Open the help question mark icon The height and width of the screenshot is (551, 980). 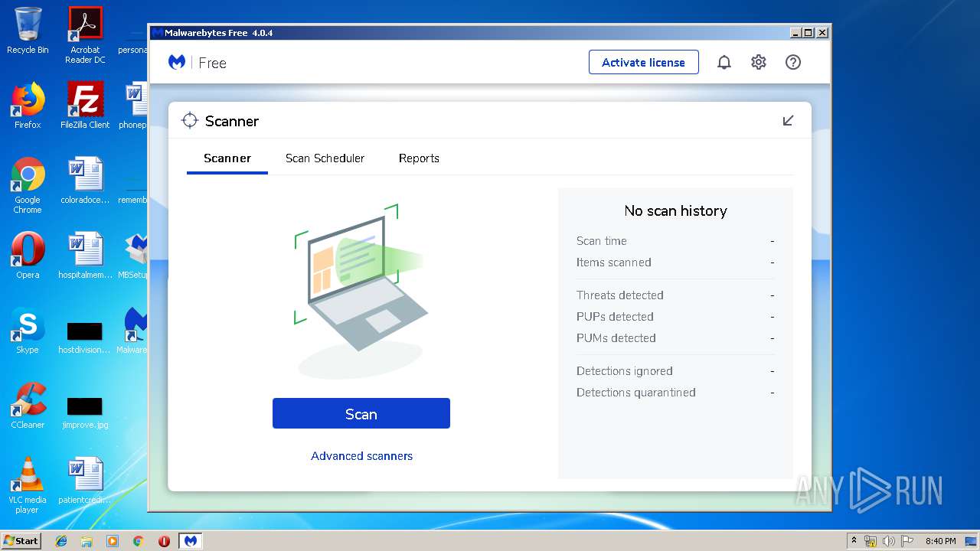pyautogui.click(x=793, y=63)
